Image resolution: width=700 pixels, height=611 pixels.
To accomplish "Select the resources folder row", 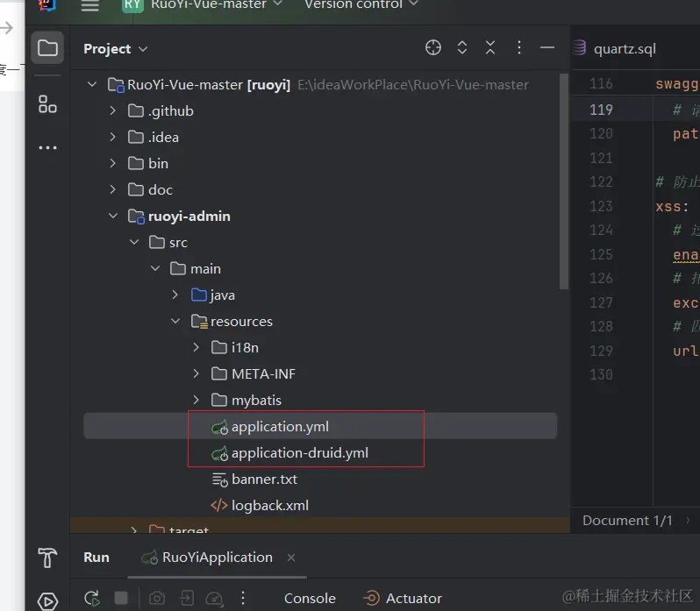I will point(320,321).
